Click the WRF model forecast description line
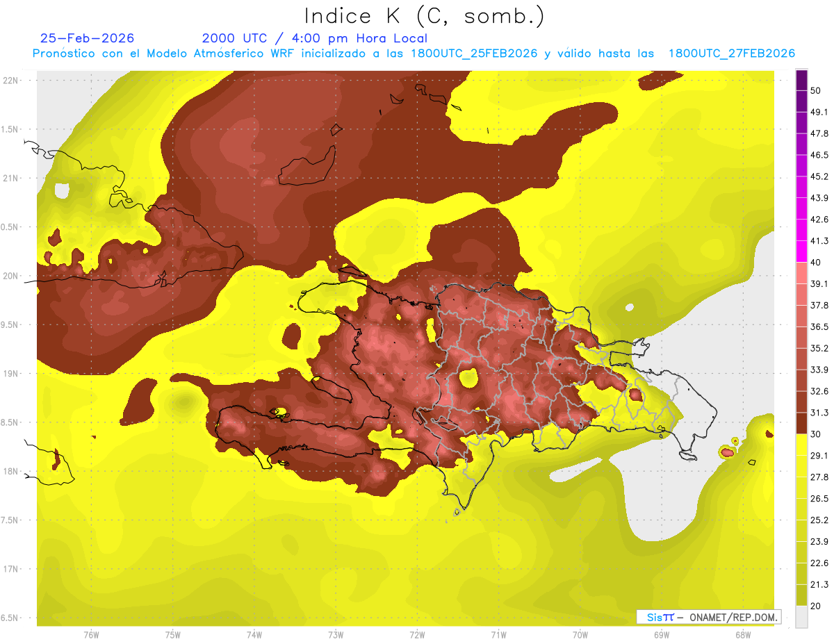The width and height of the screenshot is (834, 644). pyautogui.click(x=414, y=53)
